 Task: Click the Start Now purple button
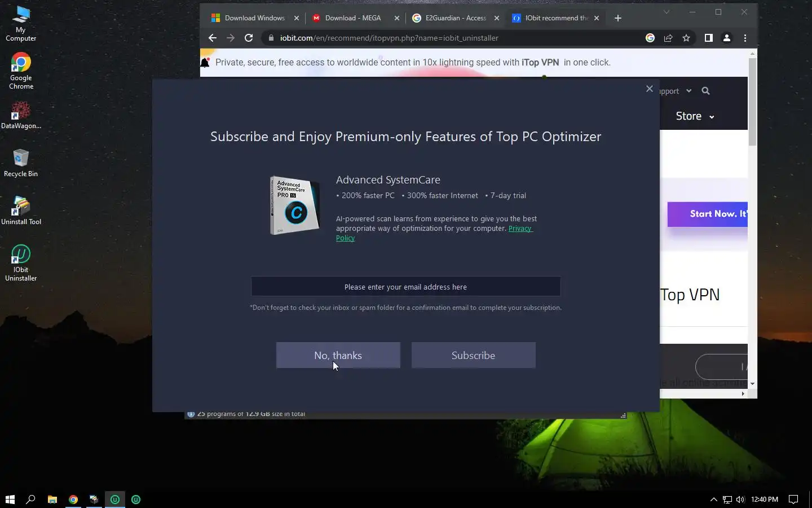point(708,214)
